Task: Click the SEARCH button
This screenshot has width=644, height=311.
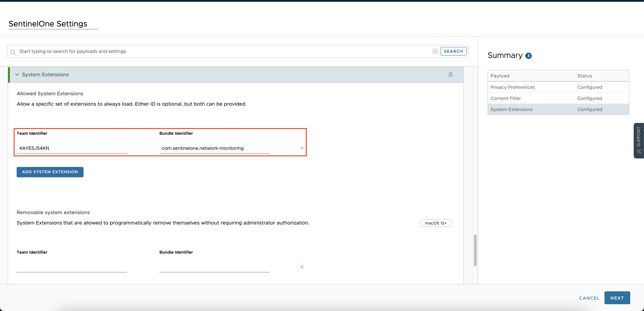Action: coord(453,51)
